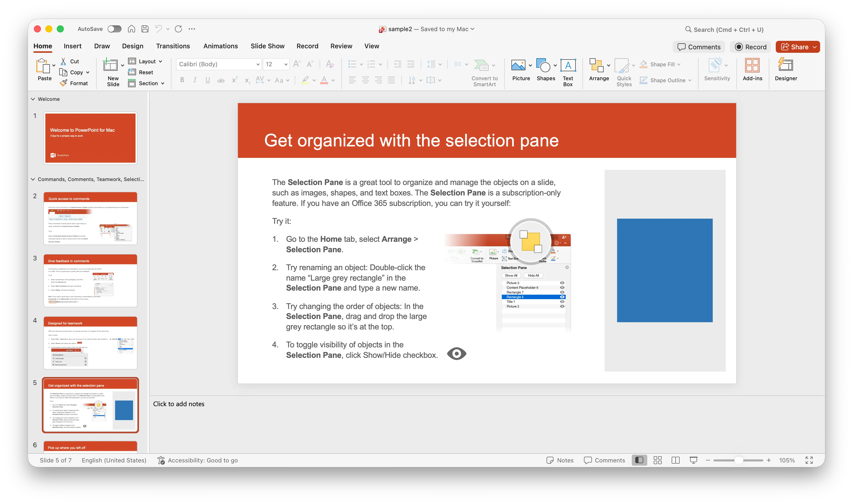Open the font name dropdown
The height and width of the screenshot is (504, 853).
point(258,64)
